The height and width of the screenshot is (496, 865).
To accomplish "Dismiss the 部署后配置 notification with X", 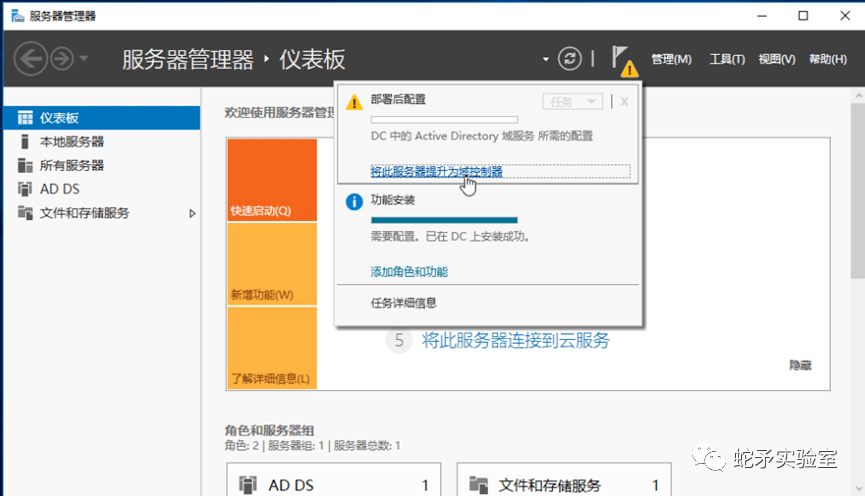I will click(624, 101).
